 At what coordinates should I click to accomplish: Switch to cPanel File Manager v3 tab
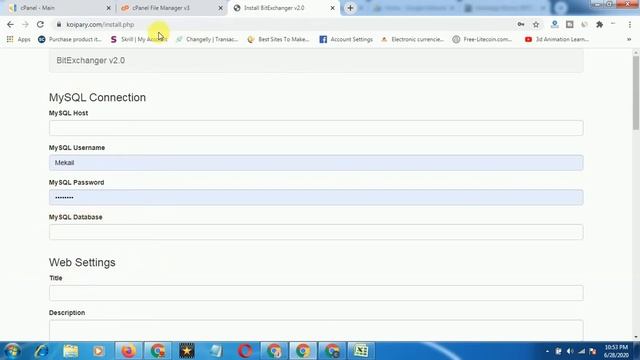pos(171,8)
